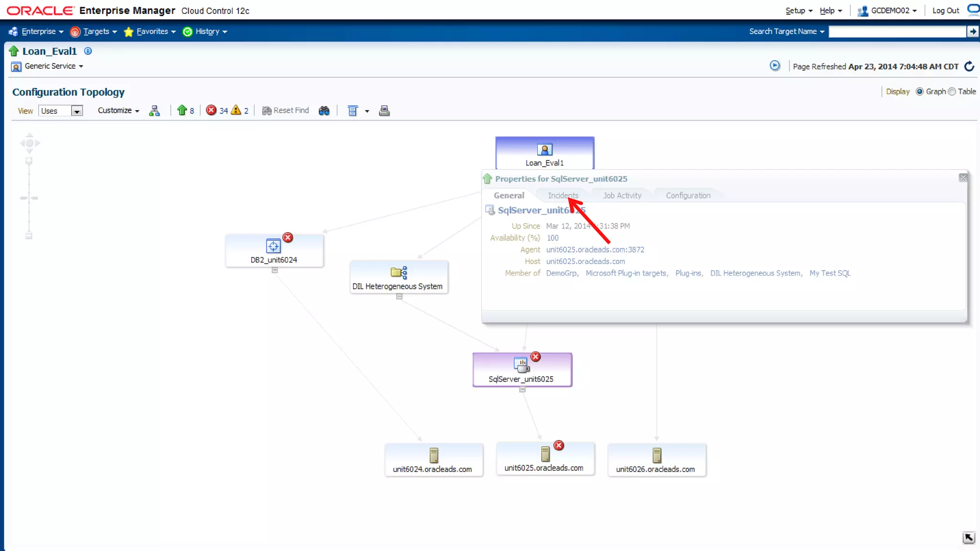Collapse children under DIL Heterogeneous System

pyautogui.click(x=399, y=297)
